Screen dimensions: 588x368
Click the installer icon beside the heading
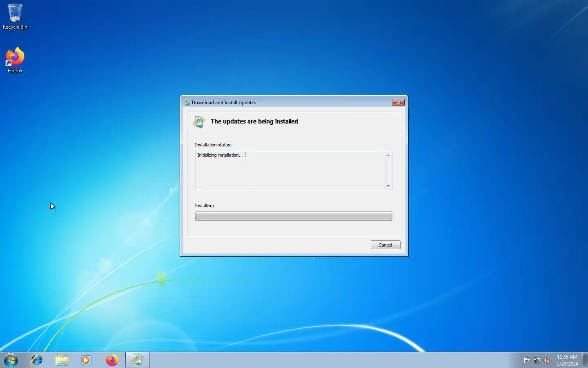[199, 122]
